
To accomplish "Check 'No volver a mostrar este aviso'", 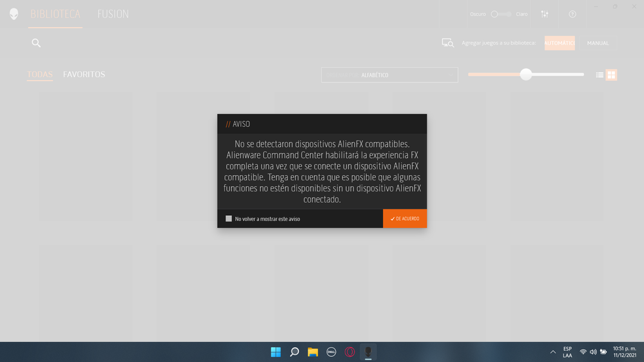I will click(x=229, y=219).
